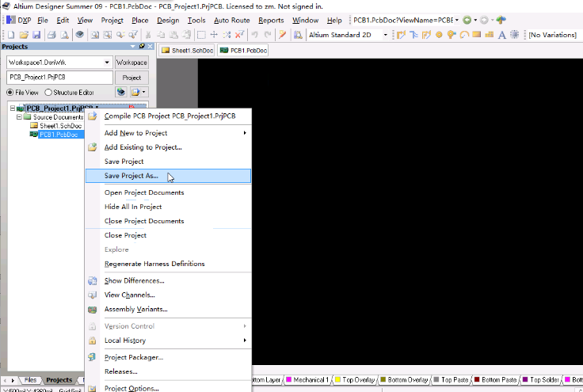Screen dimensions: 583x392
Task: Click the Place Fill rectangle icon
Action: [477, 35]
